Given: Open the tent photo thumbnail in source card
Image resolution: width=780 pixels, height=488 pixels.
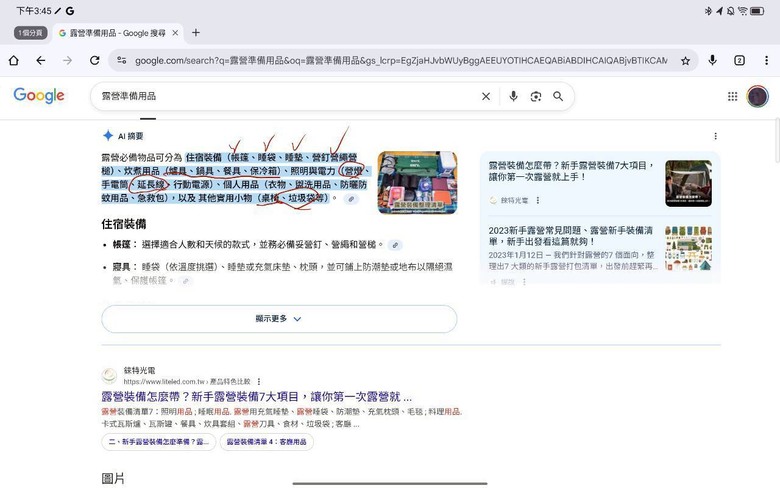Looking at the screenshot, I should click(x=688, y=183).
